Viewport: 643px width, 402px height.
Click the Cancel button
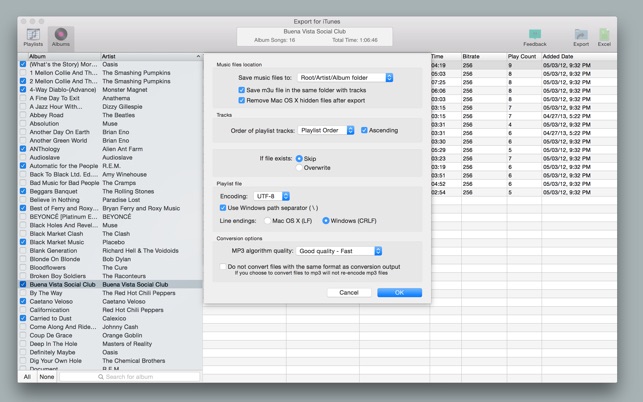point(348,292)
